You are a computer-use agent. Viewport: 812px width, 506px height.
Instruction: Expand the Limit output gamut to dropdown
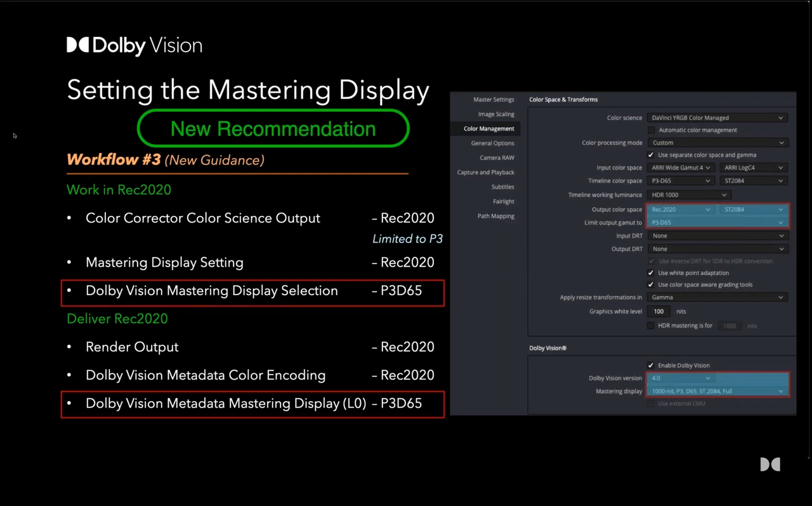pos(717,223)
